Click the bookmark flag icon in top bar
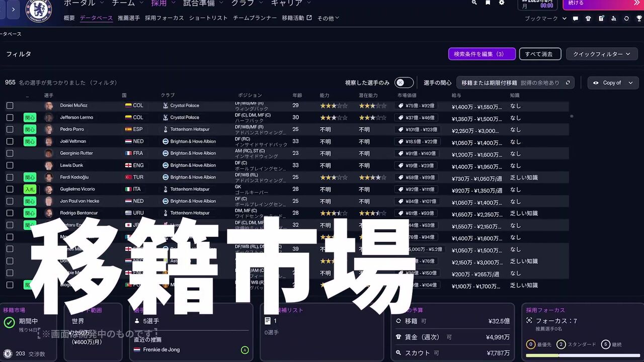 [x=488, y=3]
